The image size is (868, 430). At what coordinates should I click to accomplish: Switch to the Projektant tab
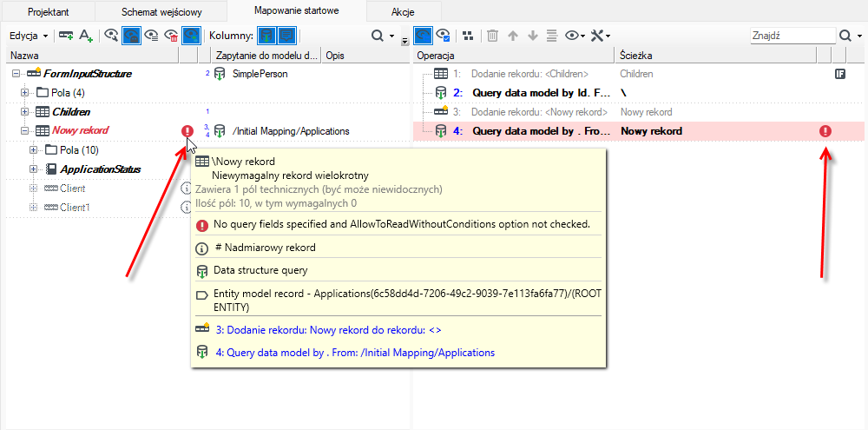[49, 11]
